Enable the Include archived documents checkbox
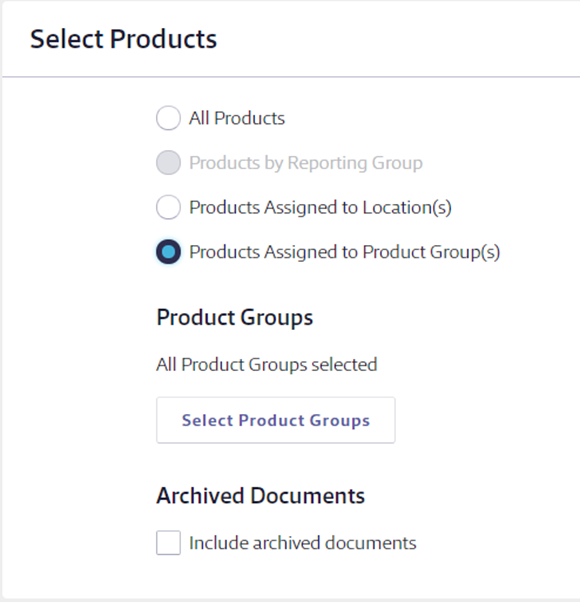580x602 pixels. pos(168,542)
